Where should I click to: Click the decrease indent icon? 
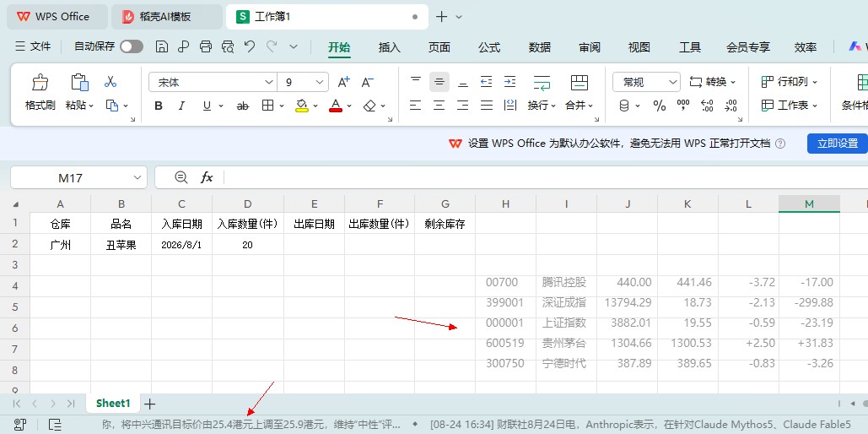tap(486, 82)
